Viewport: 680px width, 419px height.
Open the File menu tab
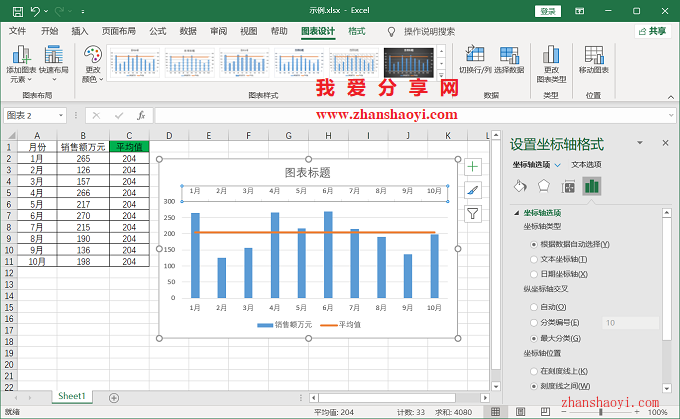[17, 31]
